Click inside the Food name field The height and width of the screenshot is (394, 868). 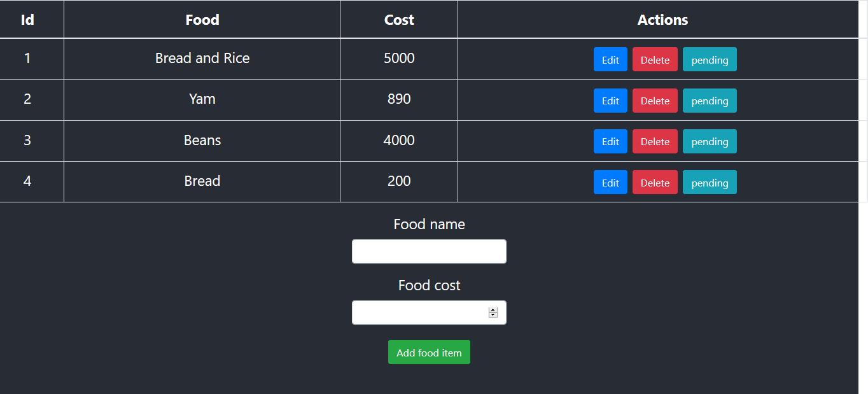point(429,251)
